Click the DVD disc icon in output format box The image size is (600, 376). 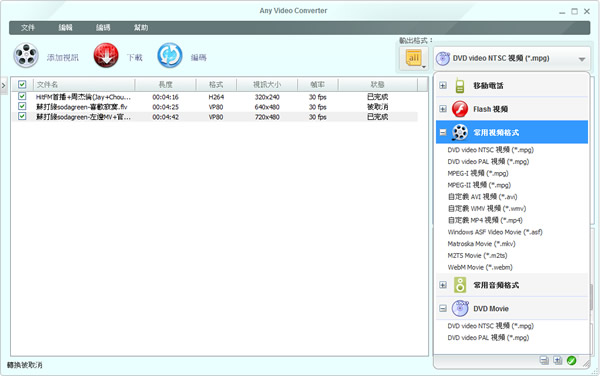(x=443, y=59)
